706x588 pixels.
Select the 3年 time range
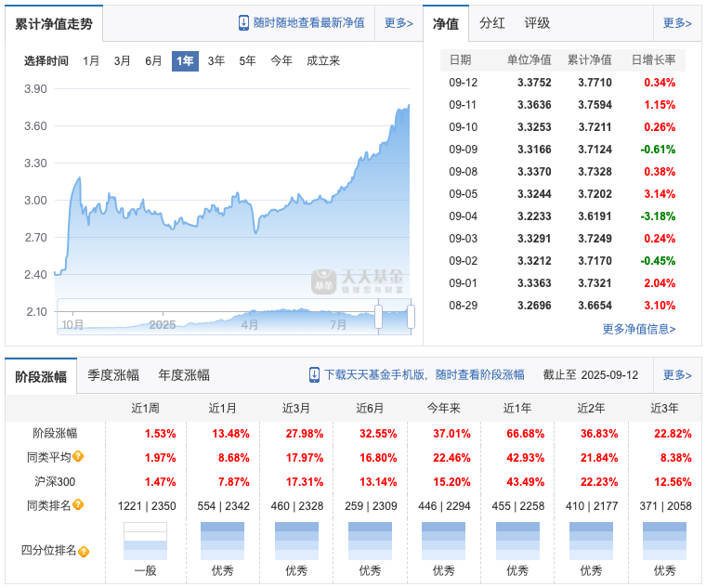pyautogui.click(x=216, y=60)
